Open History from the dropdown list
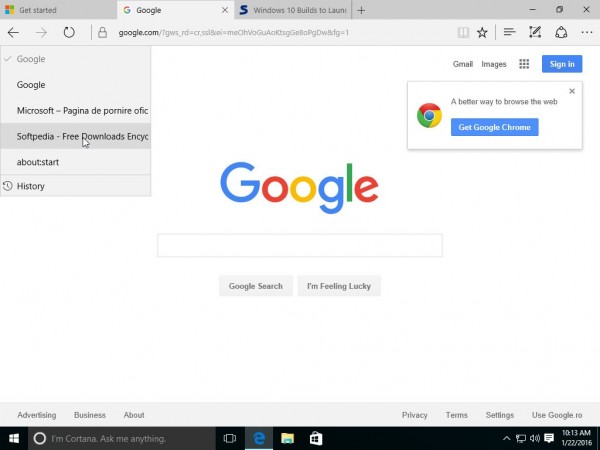This screenshot has height=450, width=600. pos(76,186)
